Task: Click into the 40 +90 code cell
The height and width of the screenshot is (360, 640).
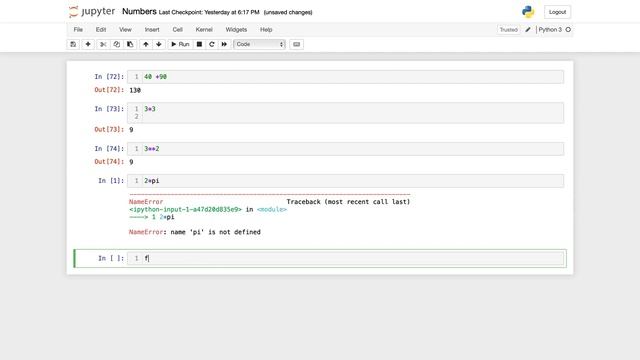Action: coord(345,77)
